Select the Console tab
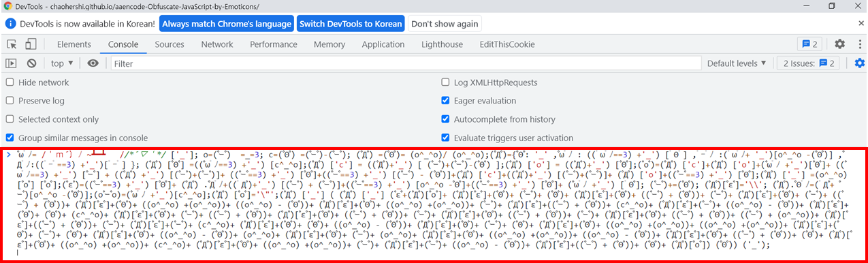 pos(123,44)
